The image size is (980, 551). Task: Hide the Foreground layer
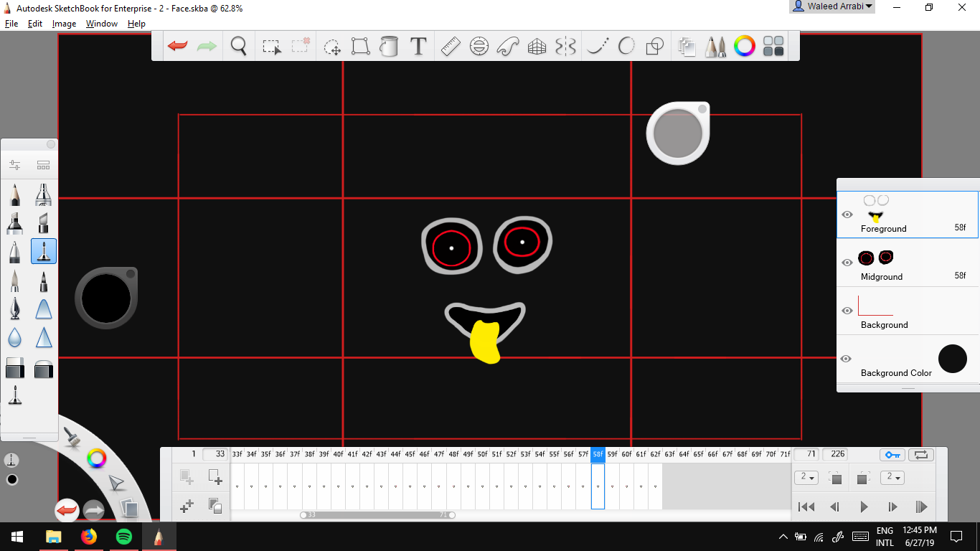(x=847, y=214)
